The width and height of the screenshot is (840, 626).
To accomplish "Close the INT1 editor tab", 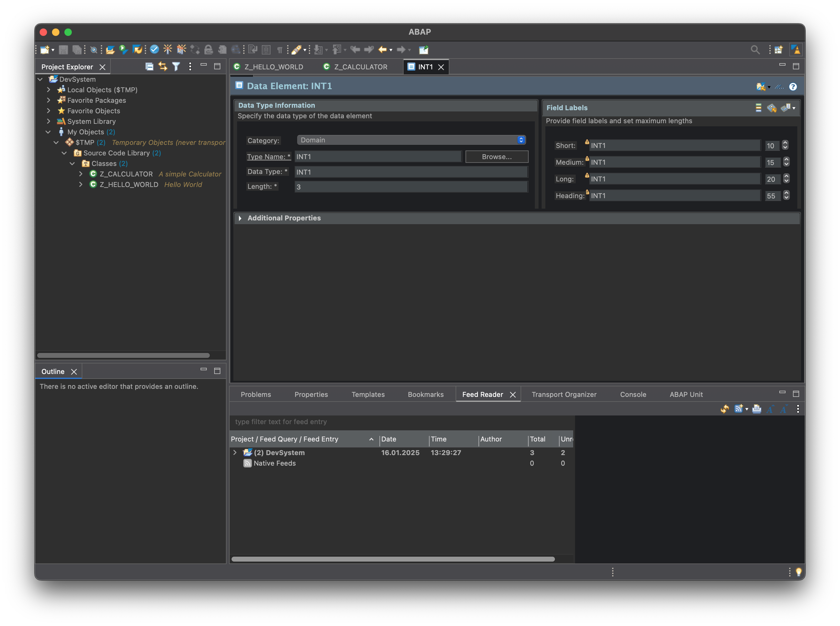I will pos(441,67).
